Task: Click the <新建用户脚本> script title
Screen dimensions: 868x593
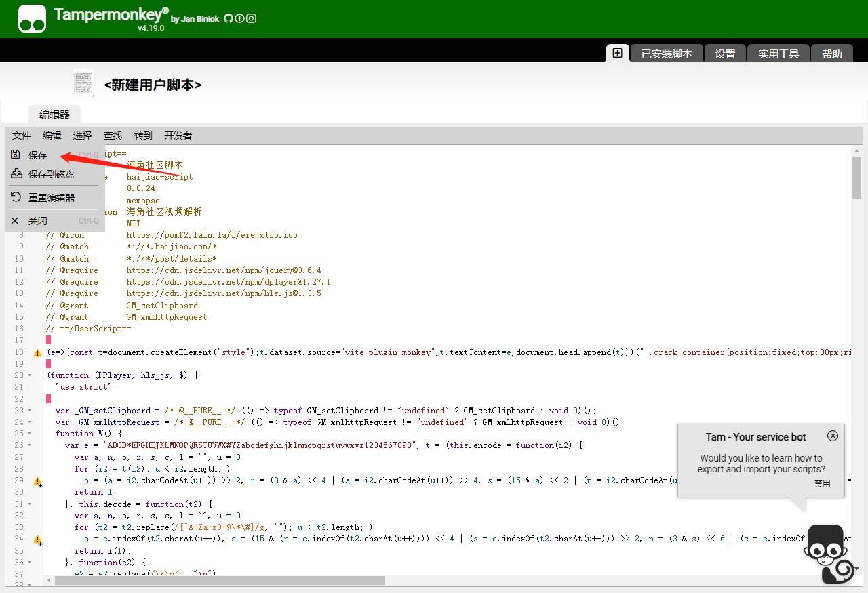Action: (153, 85)
